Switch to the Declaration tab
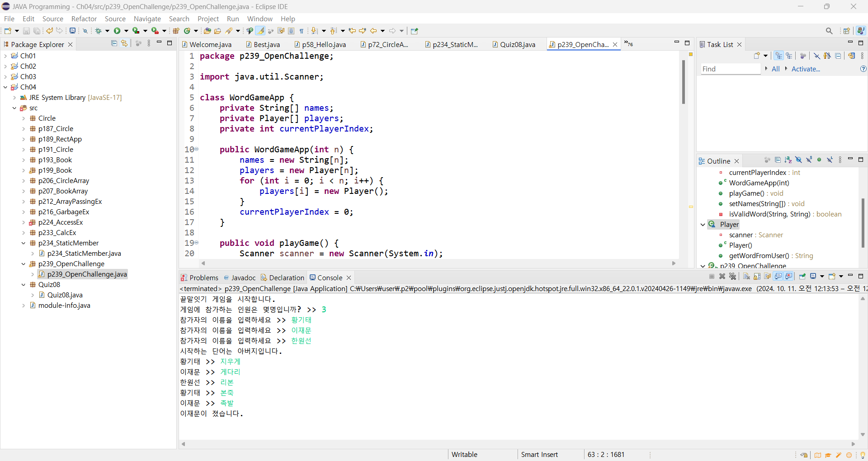The height and width of the screenshot is (461, 868). click(x=283, y=278)
